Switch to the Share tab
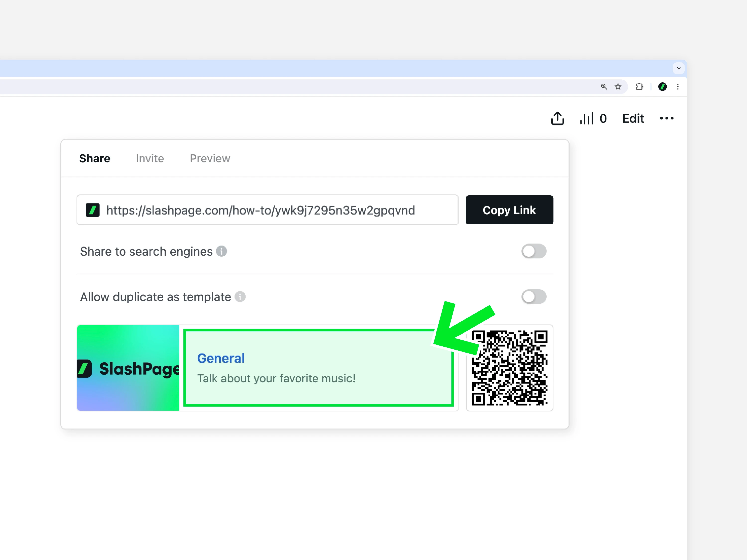747x560 pixels. (95, 158)
